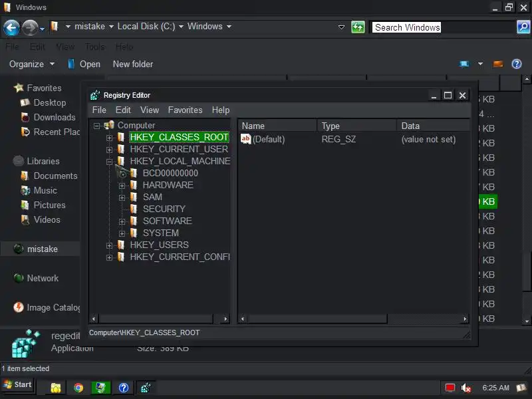Image resolution: width=532 pixels, height=399 pixels.
Task: Click the Favorites star icon in sidebar
Action: tap(19, 88)
